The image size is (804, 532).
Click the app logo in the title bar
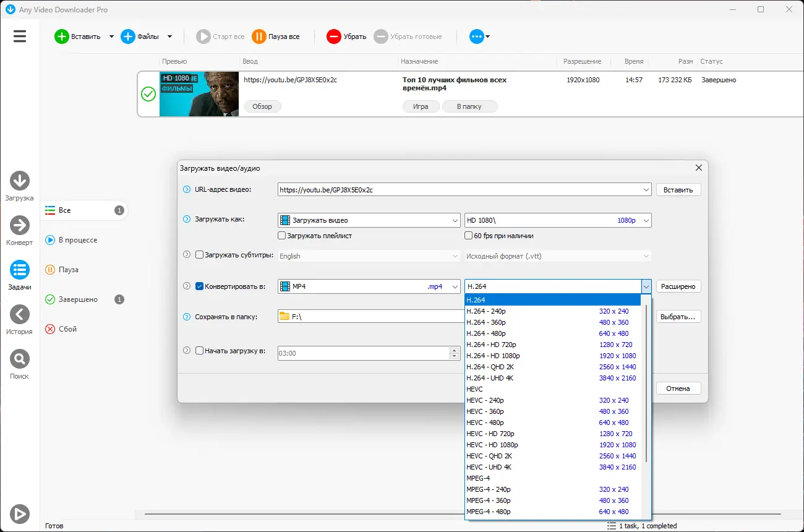[10, 9]
